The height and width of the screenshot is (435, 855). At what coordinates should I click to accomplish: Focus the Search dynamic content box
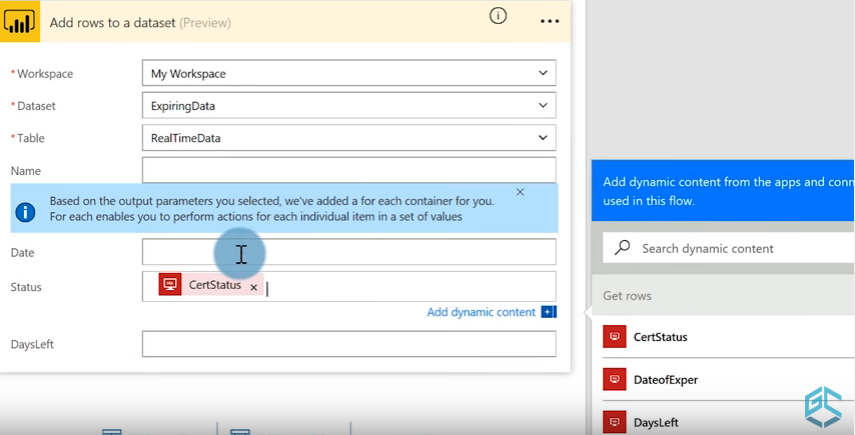coord(740,248)
